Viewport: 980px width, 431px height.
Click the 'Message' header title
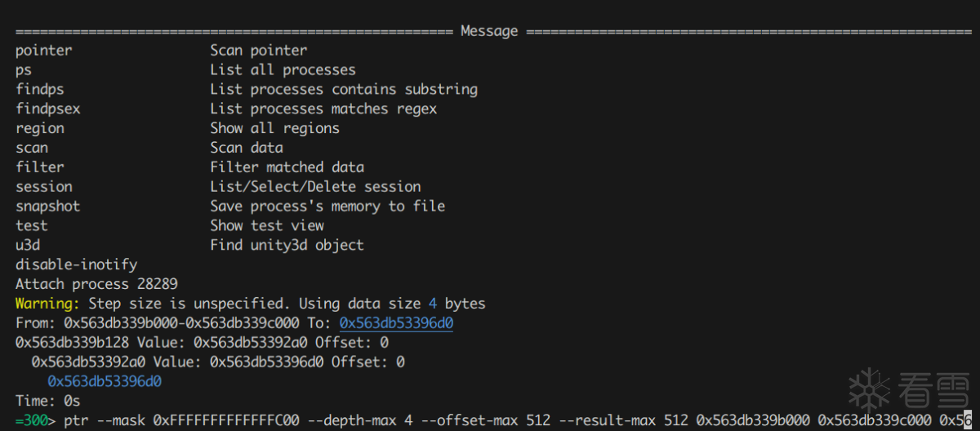[489, 31]
